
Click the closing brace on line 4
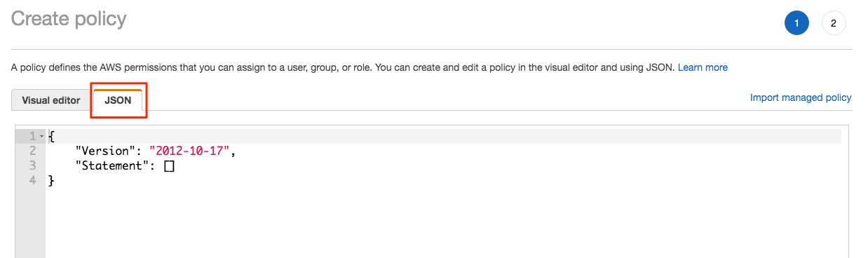click(51, 182)
